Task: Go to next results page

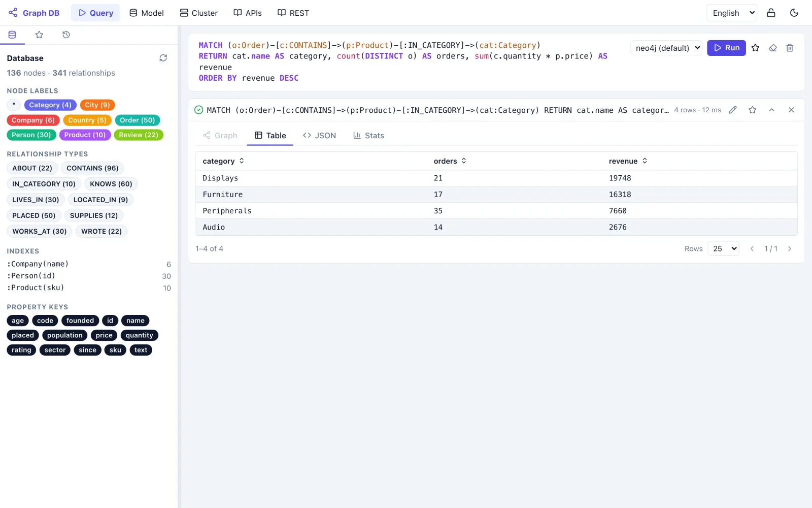Action: pos(790,248)
